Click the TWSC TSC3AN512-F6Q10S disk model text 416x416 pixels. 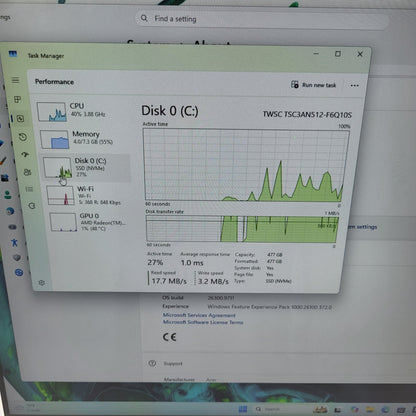pos(307,115)
